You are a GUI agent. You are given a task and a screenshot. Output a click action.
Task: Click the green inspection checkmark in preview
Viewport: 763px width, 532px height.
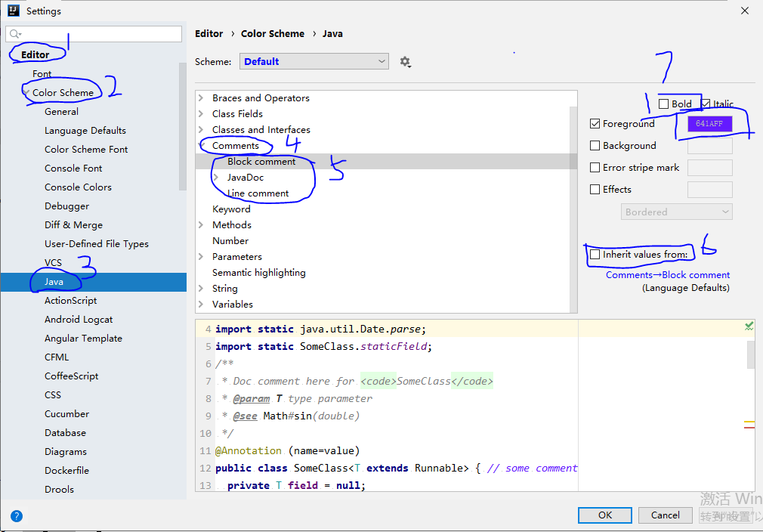tap(749, 326)
